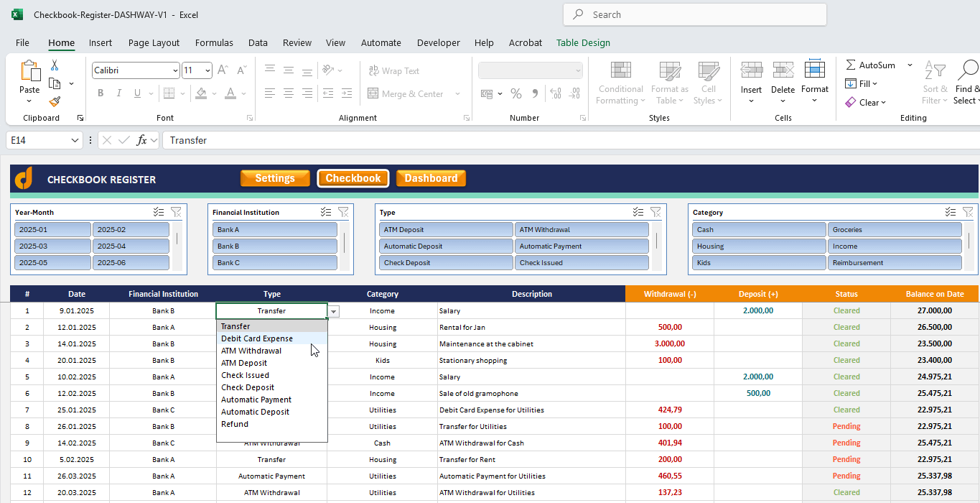980x503 pixels.
Task: Open the number format dropdown
Action: (579, 70)
